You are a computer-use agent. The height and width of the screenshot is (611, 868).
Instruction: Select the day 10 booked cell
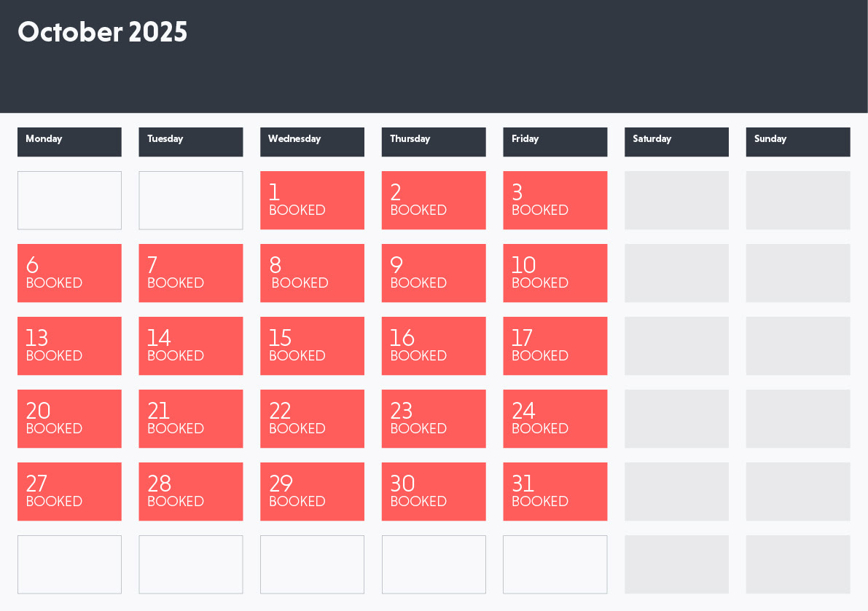(x=555, y=273)
